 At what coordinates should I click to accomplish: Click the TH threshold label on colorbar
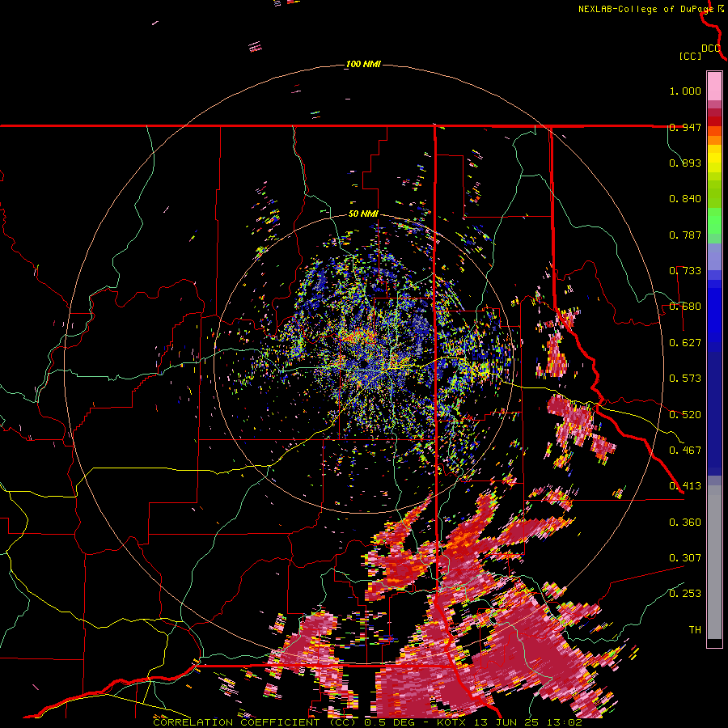click(695, 630)
